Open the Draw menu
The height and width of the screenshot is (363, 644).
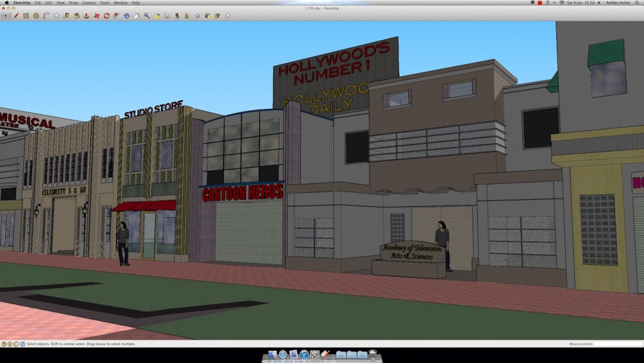point(73,3)
